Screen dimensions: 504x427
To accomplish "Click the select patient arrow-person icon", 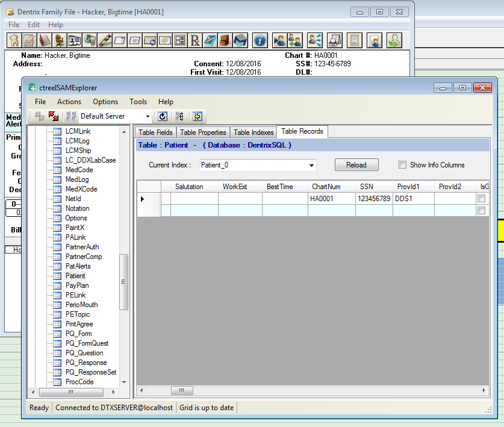I will (x=279, y=40).
